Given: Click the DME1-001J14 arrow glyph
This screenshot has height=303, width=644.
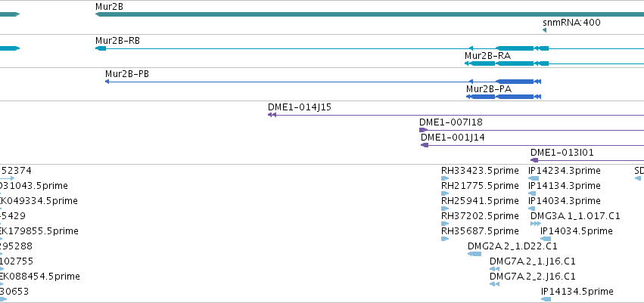Looking at the screenshot, I should point(425,145).
